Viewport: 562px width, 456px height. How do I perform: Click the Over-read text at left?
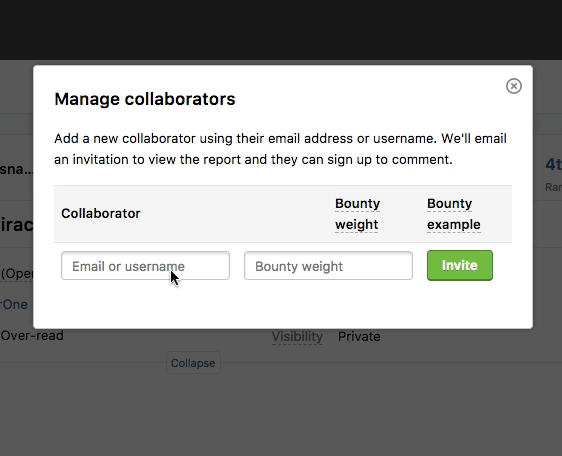32,336
